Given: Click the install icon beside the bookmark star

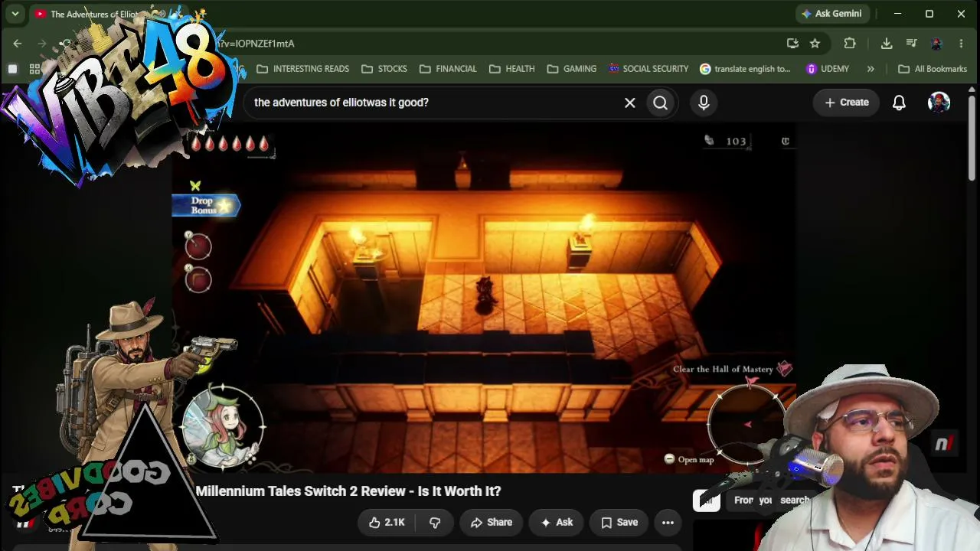Looking at the screenshot, I should pos(792,44).
